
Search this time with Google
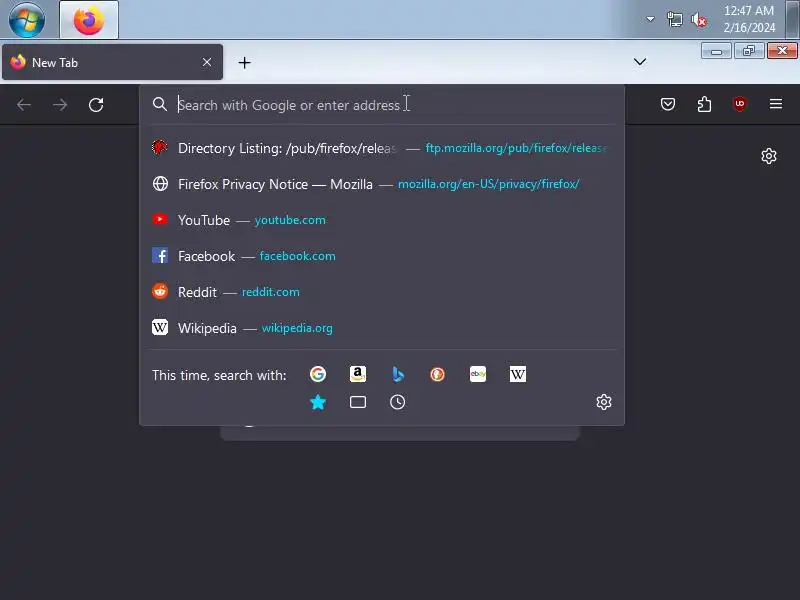(318, 374)
